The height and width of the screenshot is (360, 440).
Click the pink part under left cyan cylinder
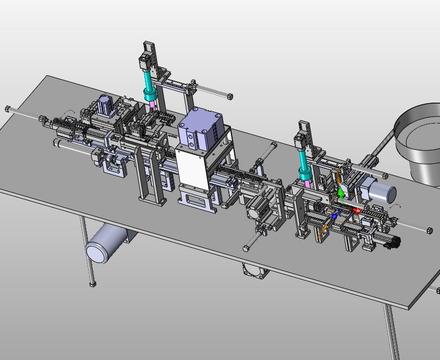(x=152, y=105)
